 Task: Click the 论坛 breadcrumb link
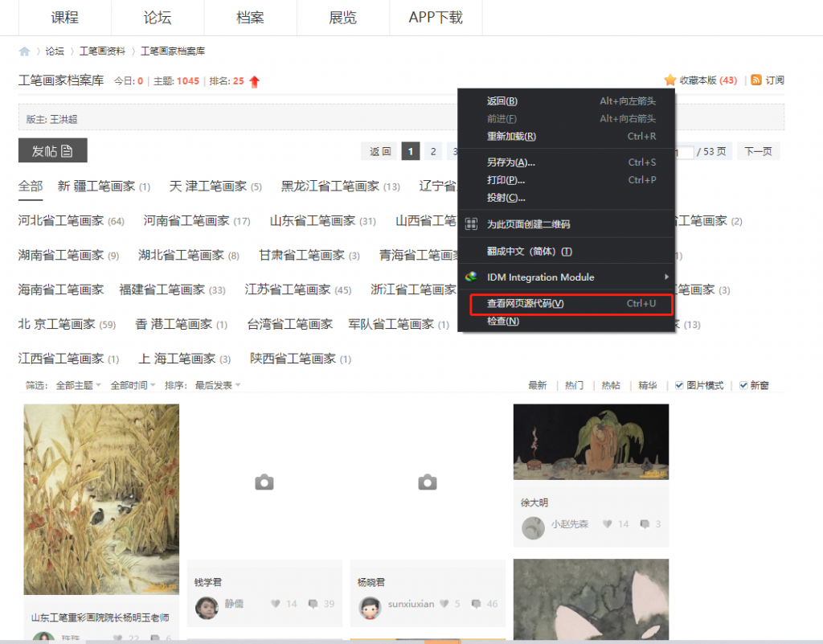coord(55,51)
